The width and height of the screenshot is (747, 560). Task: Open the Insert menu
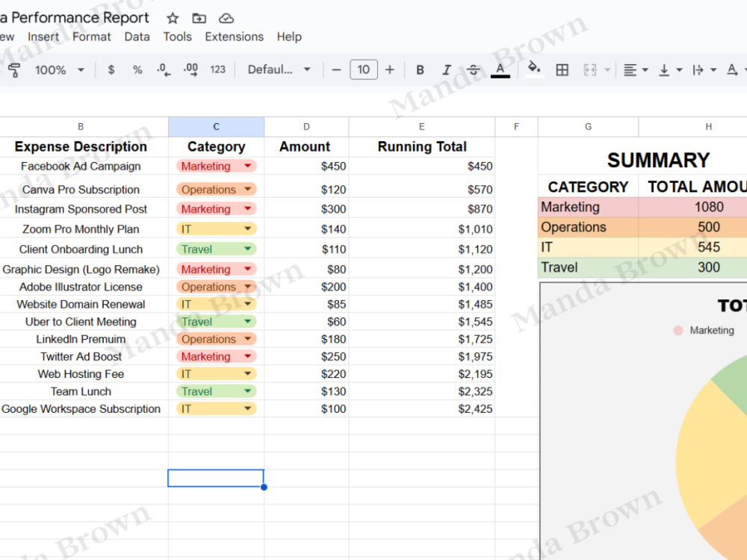point(43,37)
